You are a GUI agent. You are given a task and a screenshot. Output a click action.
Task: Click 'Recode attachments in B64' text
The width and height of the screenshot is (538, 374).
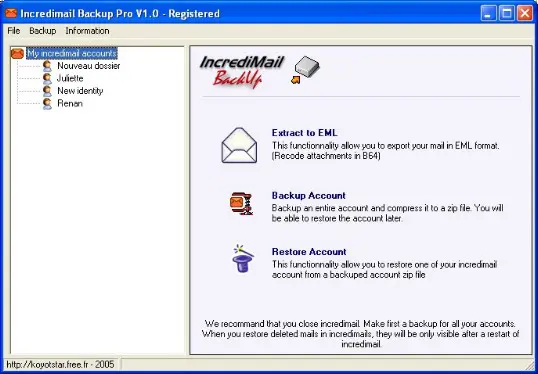[326, 156]
